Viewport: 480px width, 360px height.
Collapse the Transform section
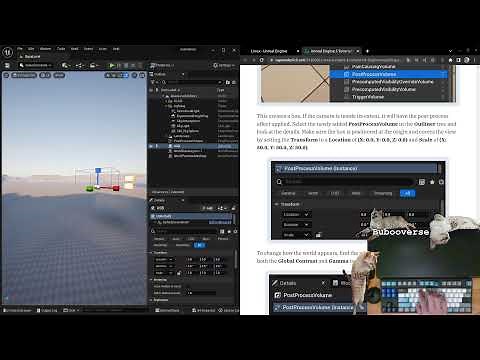point(151,253)
